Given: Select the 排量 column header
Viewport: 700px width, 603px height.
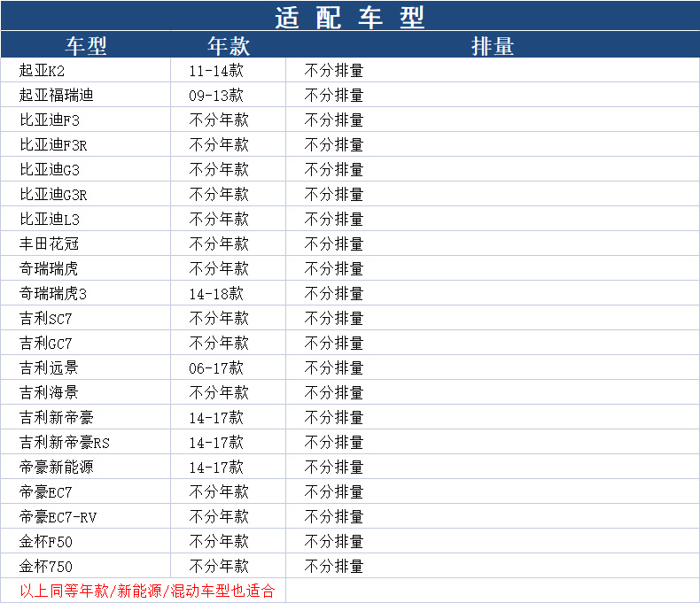Looking at the screenshot, I should [x=493, y=46].
